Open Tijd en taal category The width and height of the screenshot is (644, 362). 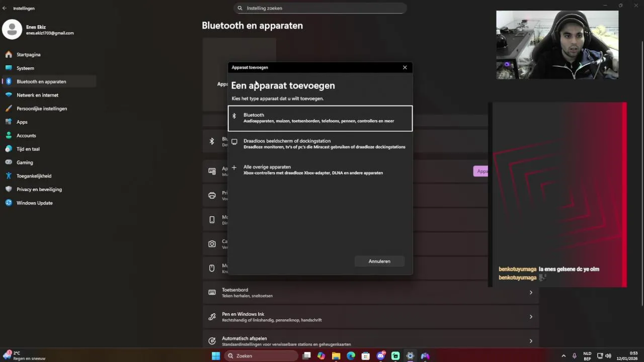pyautogui.click(x=49, y=149)
